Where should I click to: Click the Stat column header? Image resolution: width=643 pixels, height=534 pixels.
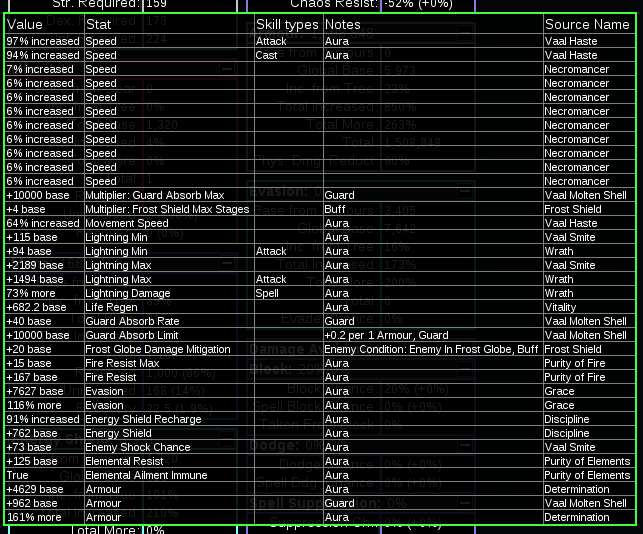pyautogui.click(x=98, y=25)
